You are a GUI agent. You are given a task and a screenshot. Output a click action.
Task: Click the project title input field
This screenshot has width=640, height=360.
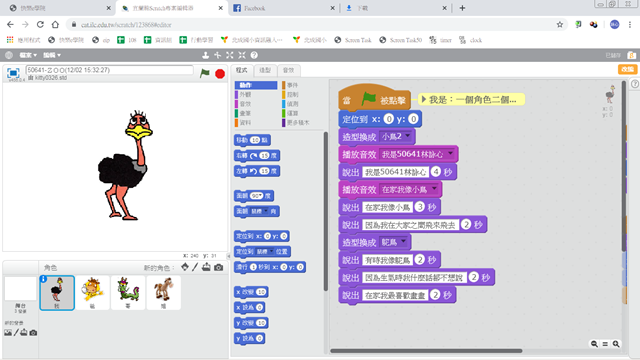(x=109, y=70)
